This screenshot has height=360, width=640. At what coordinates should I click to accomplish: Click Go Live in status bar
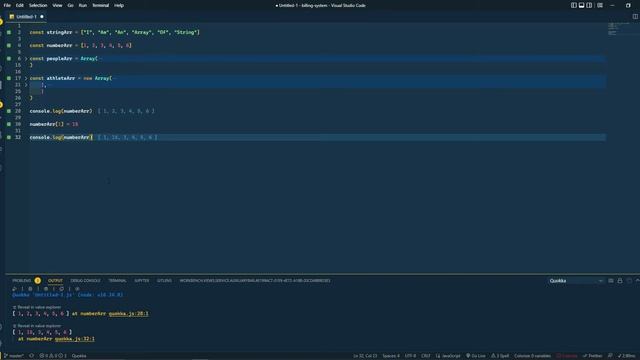point(476,356)
